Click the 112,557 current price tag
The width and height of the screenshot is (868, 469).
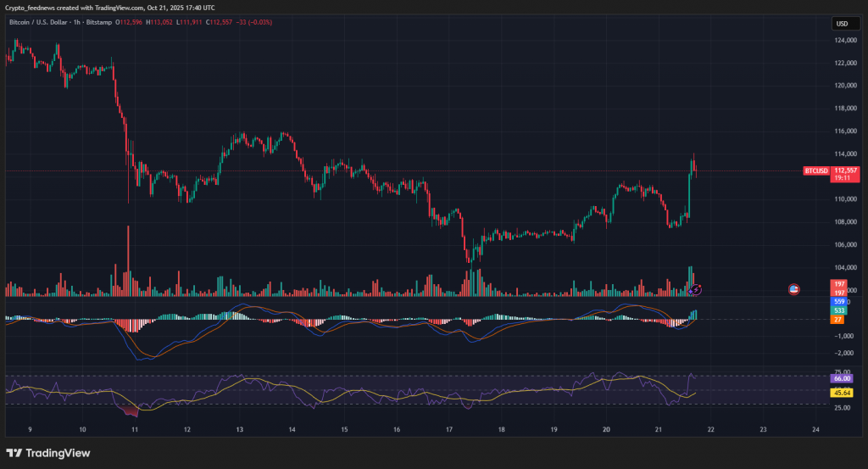point(846,170)
